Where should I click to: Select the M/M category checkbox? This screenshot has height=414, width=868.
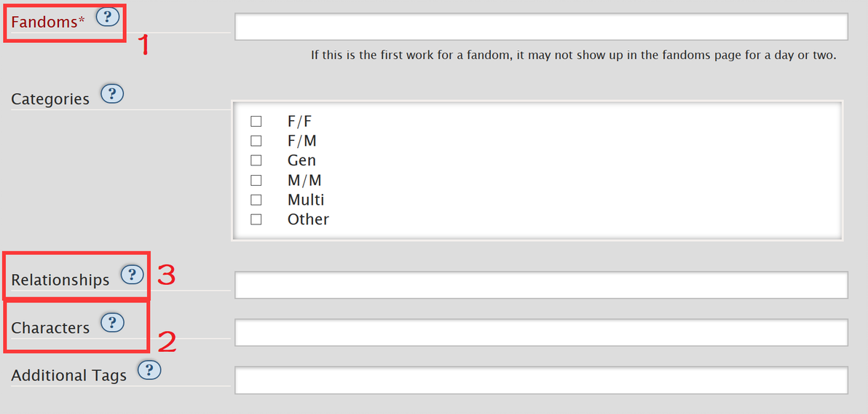(x=256, y=180)
